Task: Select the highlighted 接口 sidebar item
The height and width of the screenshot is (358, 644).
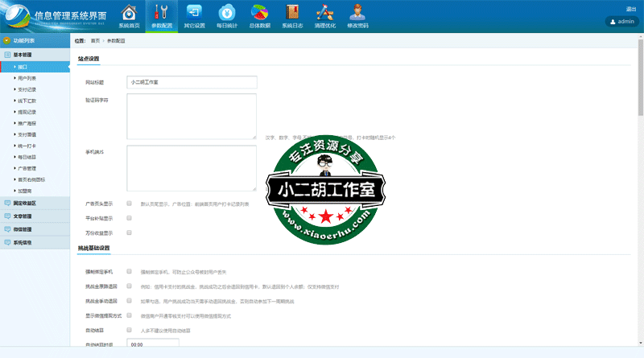Action: [35, 67]
